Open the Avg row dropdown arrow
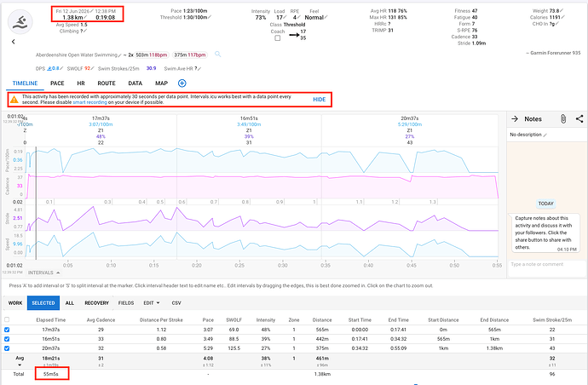This screenshot has width=588, height=385. pyautogui.click(x=20, y=365)
